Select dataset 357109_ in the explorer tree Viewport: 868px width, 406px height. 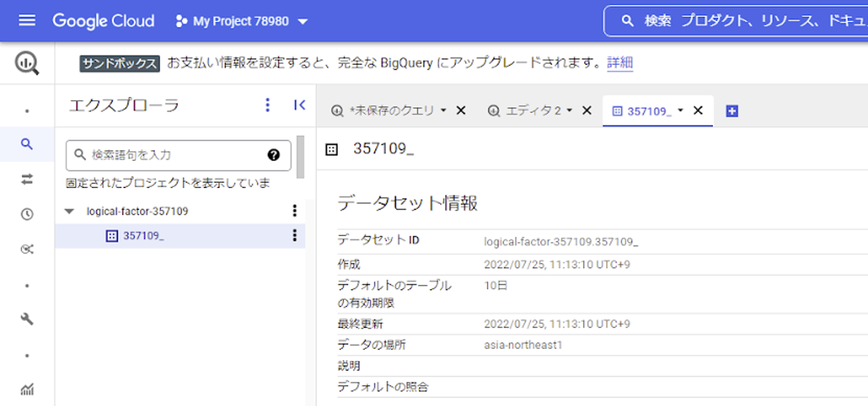[143, 235]
